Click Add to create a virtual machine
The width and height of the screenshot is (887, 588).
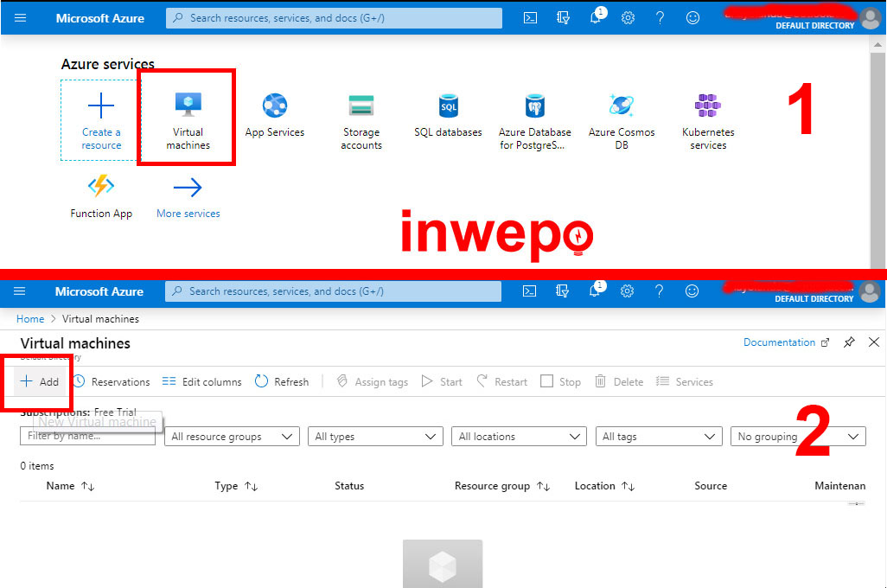[x=40, y=382]
